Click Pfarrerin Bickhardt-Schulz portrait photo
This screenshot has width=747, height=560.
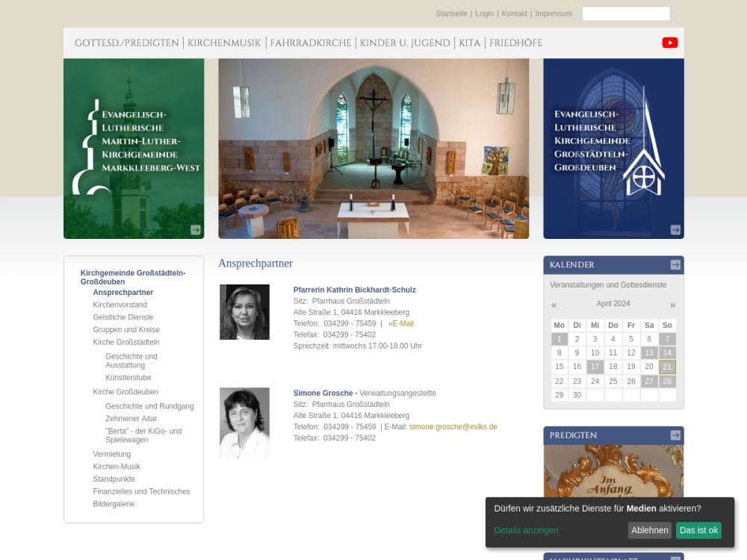[244, 312]
